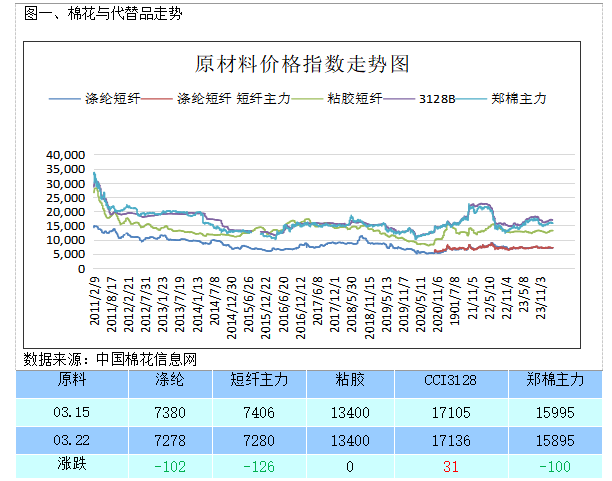Image resolution: width=612 pixels, height=481 pixels.
Task: Click the 40,000 y-axis label
Action: [66, 155]
